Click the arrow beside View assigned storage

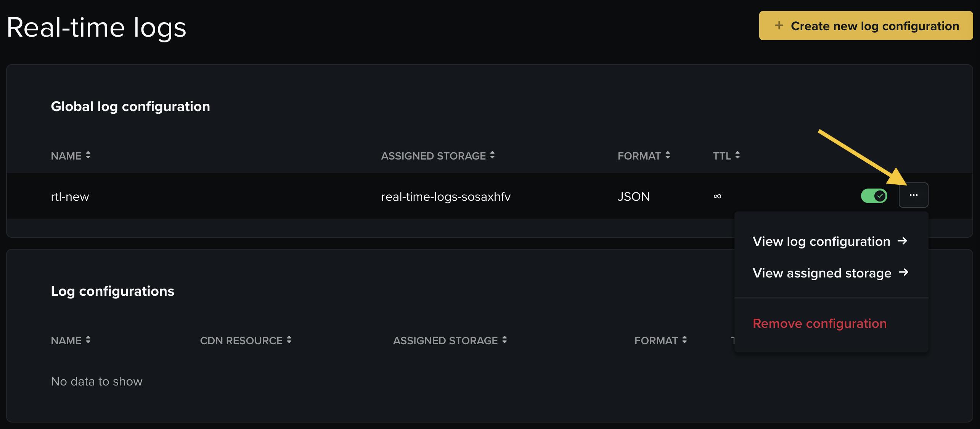903,273
